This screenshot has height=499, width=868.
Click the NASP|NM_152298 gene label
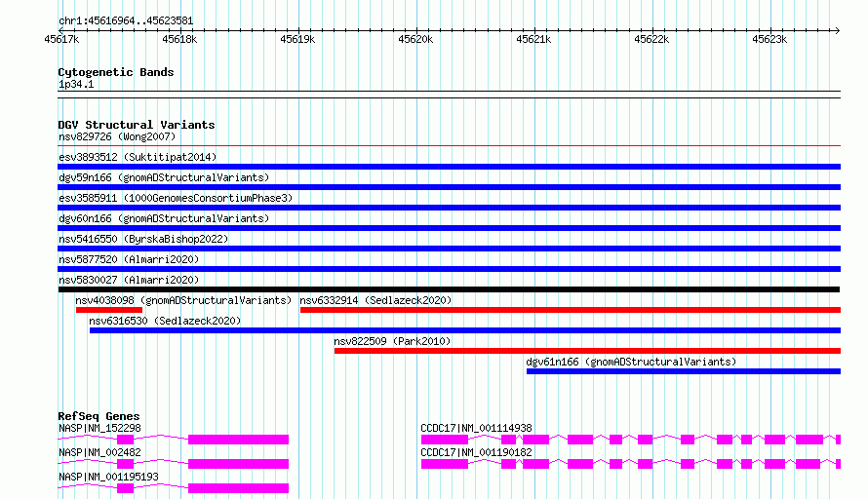click(99, 428)
